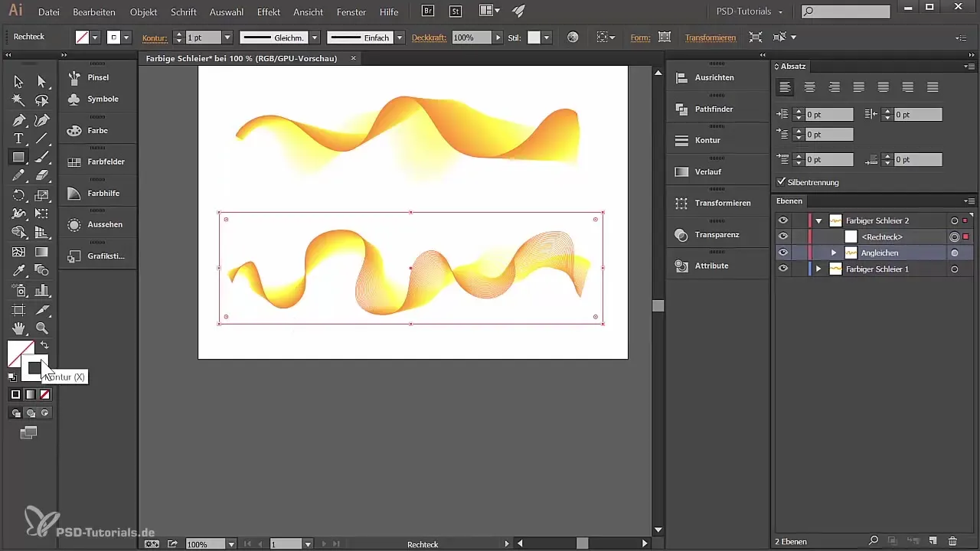980x551 pixels.
Task: Select the Zoom magnifier tool
Action: pyautogui.click(x=42, y=328)
